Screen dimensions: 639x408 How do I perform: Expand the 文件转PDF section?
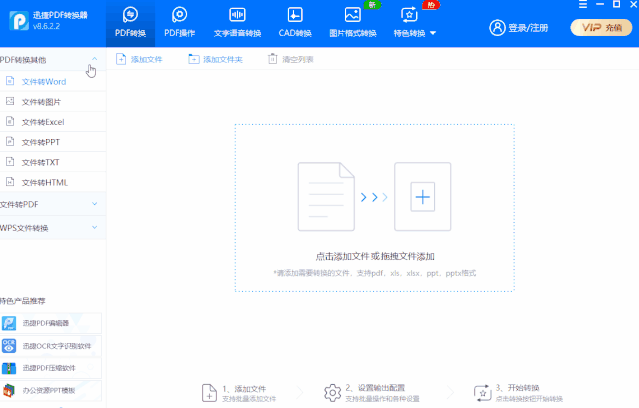pyautogui.click(x=53, y=204)
